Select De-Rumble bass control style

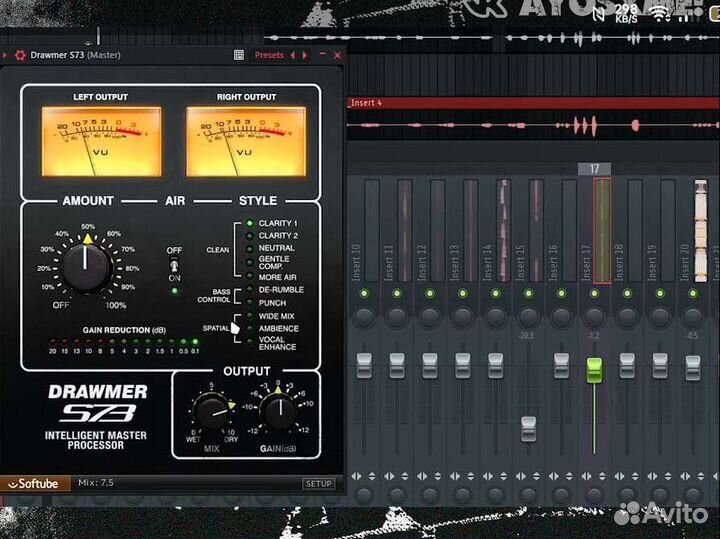tap(250, 290)
